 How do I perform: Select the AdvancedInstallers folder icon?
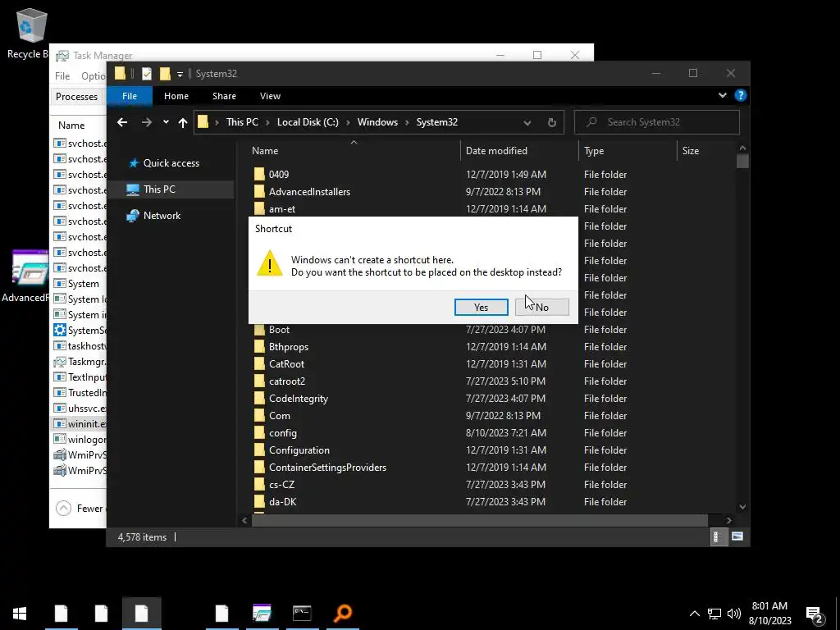(x=259, y=191)
